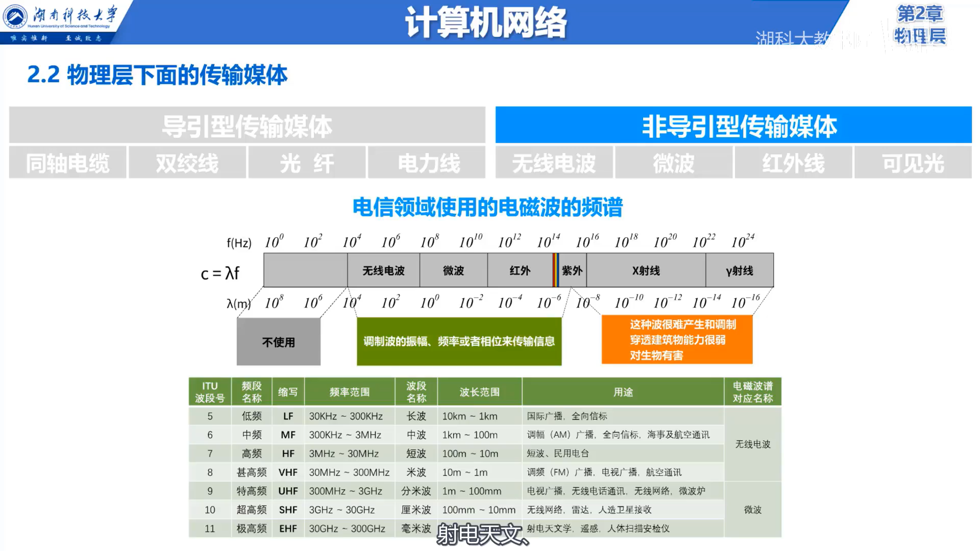Click the 用途 column header

[x=623, y=392]
